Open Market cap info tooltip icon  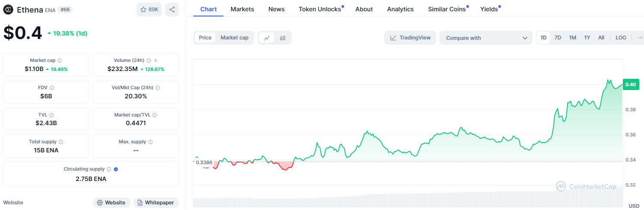pyautogui.click(x=60, y=61)
